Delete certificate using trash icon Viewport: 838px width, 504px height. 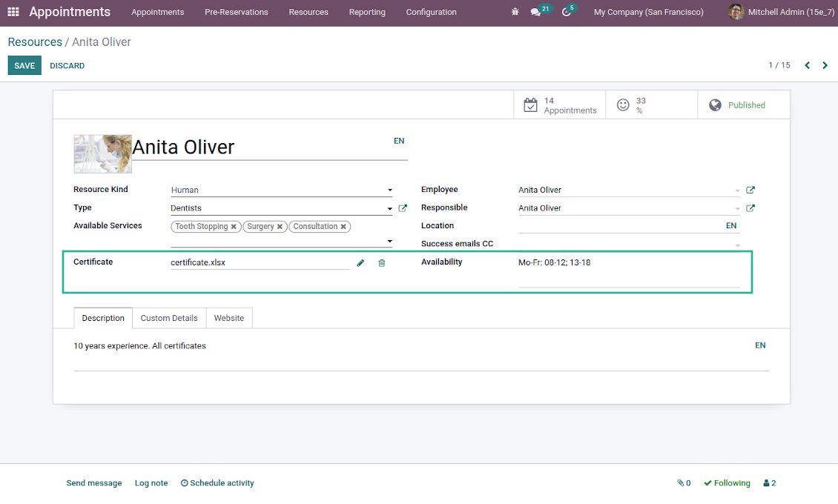(382, 263)
